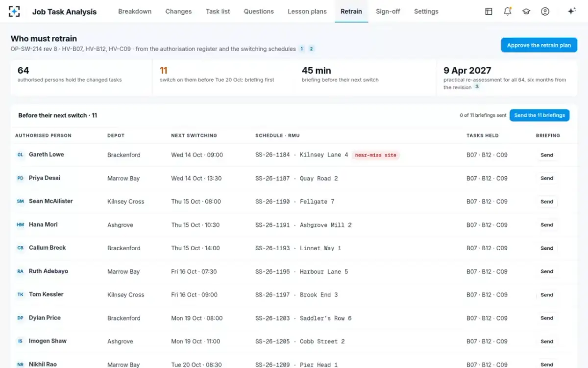The height and width of the screenshot is (368, 588).
Task: Click the 45 min briefing card
Action: [x=365, y=78]
